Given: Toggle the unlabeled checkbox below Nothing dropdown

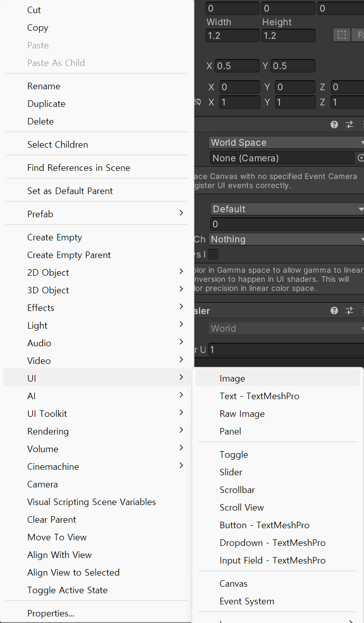Looking at the screenshot, I should (213, 255).
